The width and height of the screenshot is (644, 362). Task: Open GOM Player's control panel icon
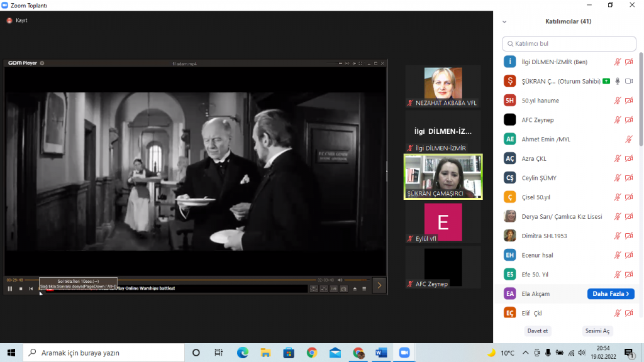(x=324, y=288)
